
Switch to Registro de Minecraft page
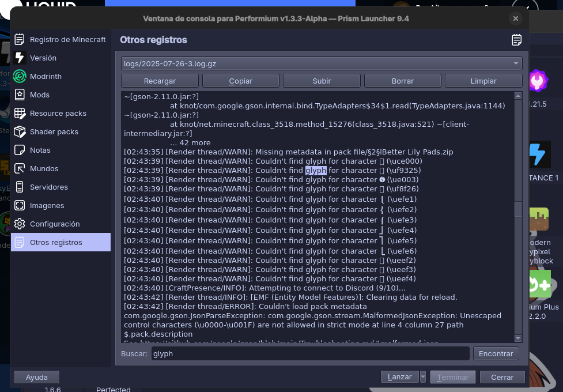tap(61, 40)
